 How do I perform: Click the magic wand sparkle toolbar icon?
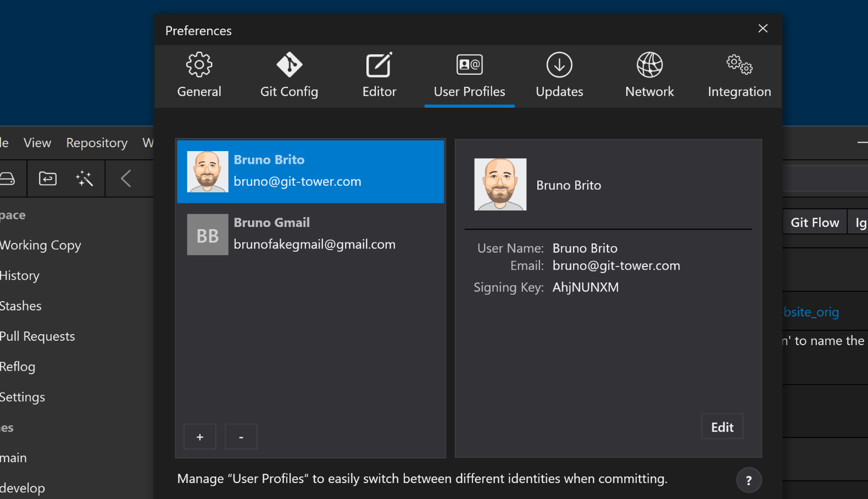pyautogui.click(x=85, y=179)
